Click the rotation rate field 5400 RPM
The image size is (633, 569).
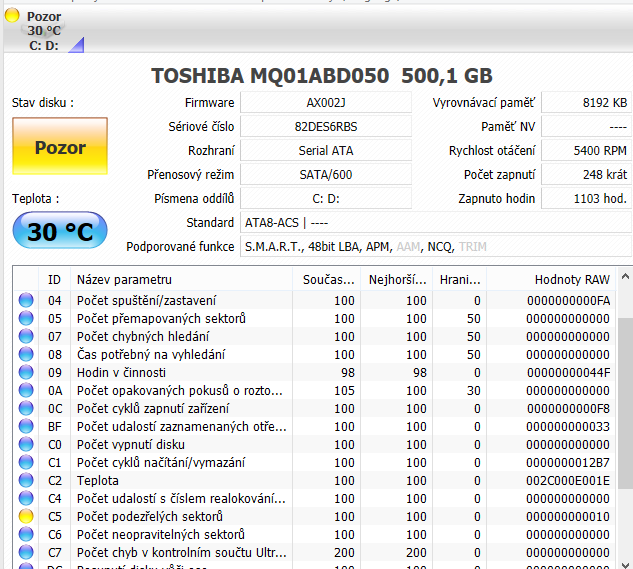coord(587,151)
